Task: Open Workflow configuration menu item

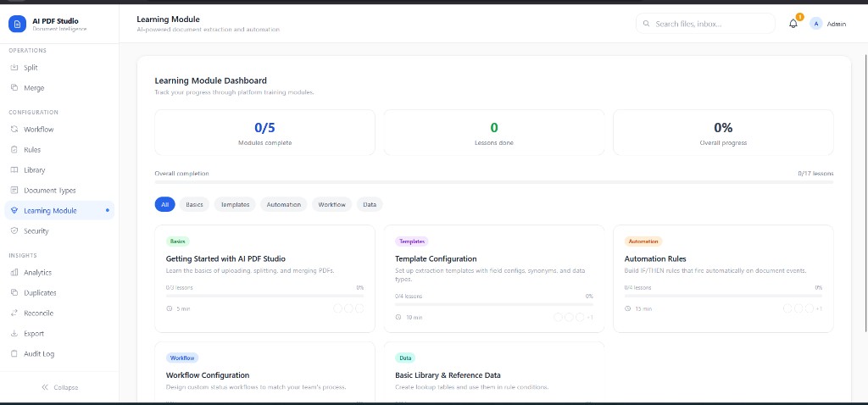Action: coord(60,129)
